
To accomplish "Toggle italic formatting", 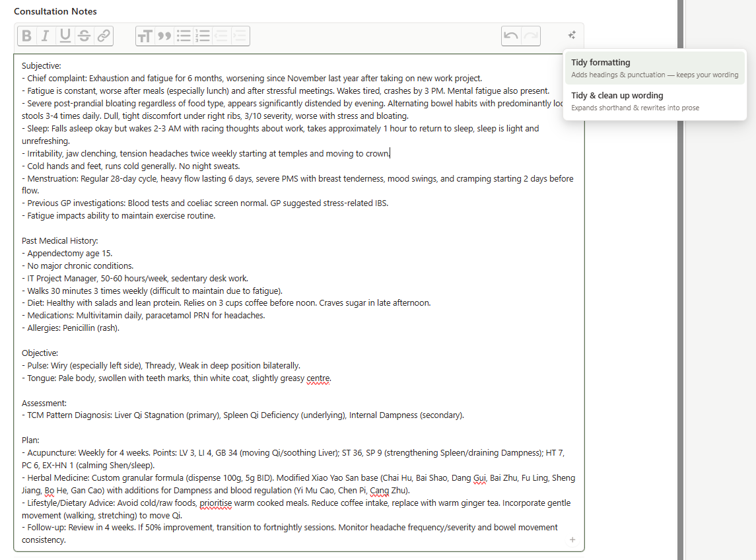I will tap(46, 36).
